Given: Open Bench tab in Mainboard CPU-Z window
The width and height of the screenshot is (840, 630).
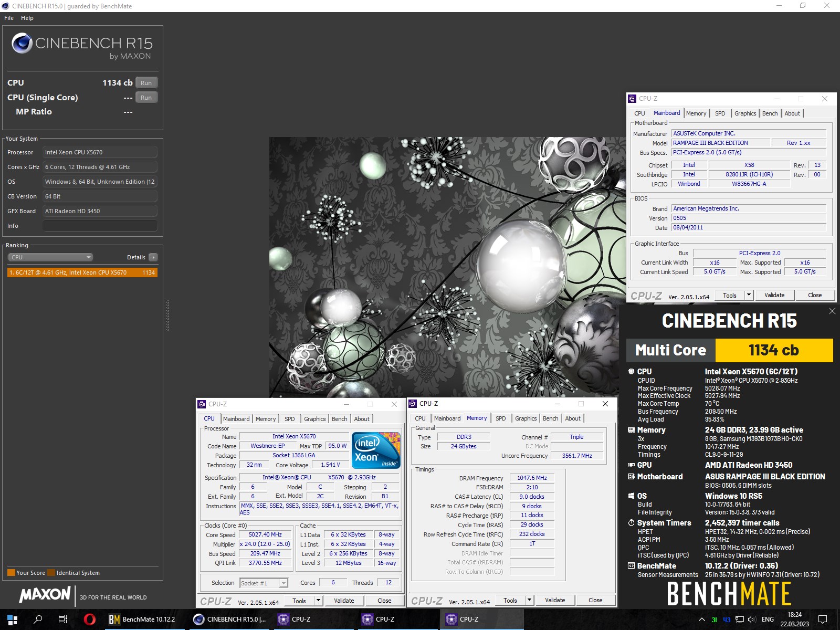Looking at the screenshot, I should (770, 113).
